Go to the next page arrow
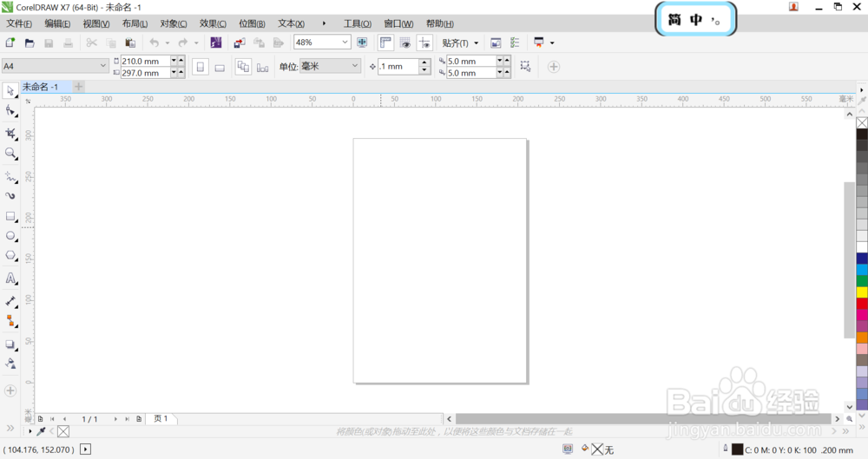This screenshot has width=868, height=459. pyautogui.click(x=115, y=419)
